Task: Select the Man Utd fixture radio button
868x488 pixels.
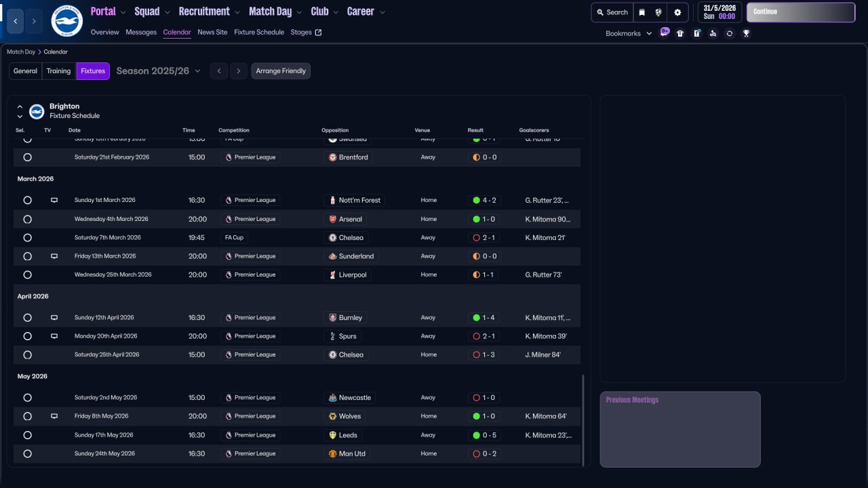Action: tap(27, 453)
